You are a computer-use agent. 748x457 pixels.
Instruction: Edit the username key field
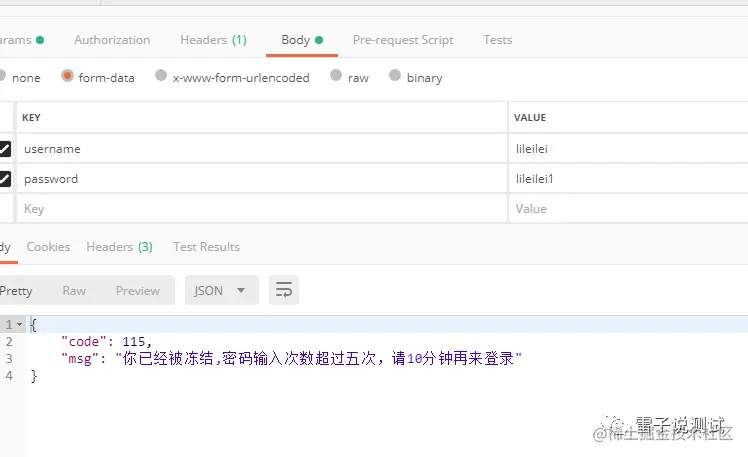coord(262,149)
